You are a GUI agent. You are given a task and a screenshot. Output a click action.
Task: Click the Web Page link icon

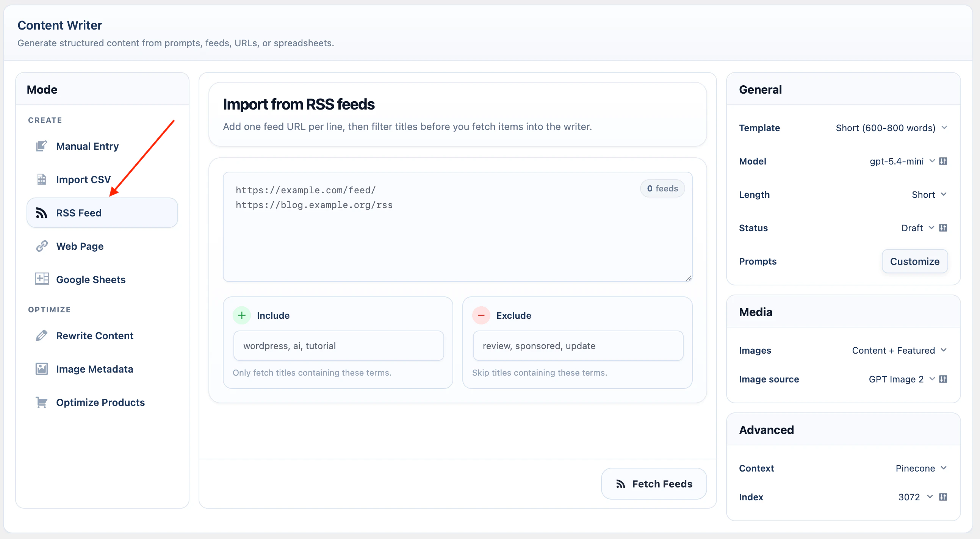point(41,246)
